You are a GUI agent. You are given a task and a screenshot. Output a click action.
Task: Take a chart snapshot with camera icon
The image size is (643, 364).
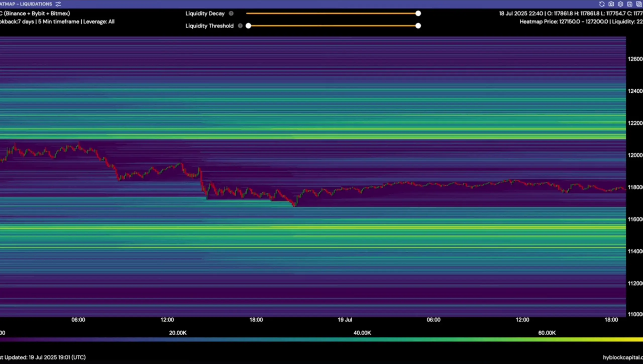(611, 4)
